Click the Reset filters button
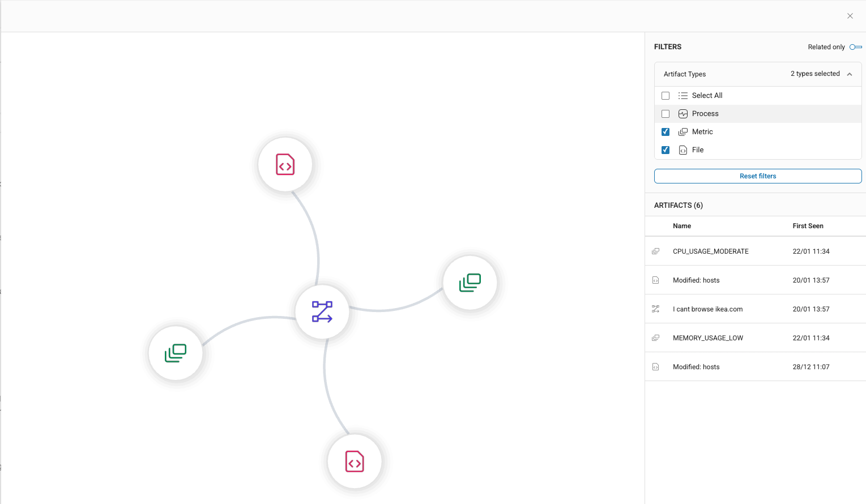 [757, 176]
